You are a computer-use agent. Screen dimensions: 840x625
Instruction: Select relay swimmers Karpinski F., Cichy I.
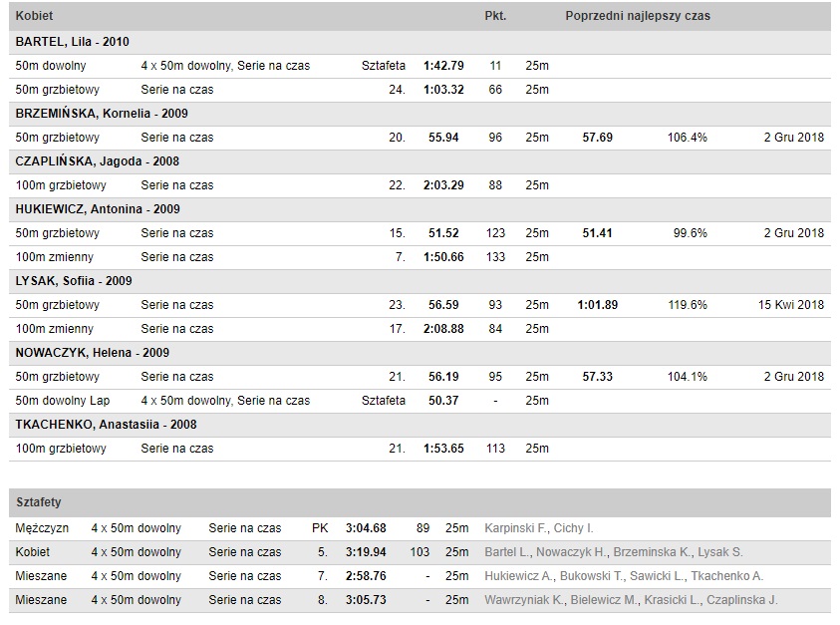point(539,528)
